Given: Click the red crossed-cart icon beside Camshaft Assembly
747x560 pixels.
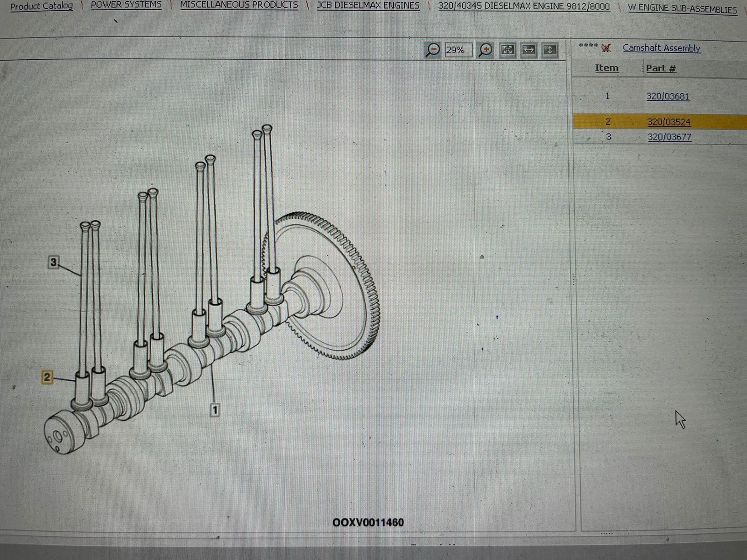Looking at the screenshot, I should [606, 48].
